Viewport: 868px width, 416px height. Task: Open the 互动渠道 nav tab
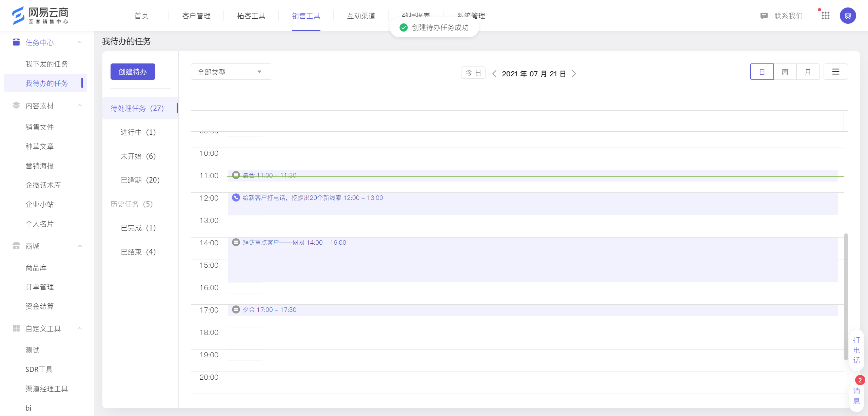[361, 16]
